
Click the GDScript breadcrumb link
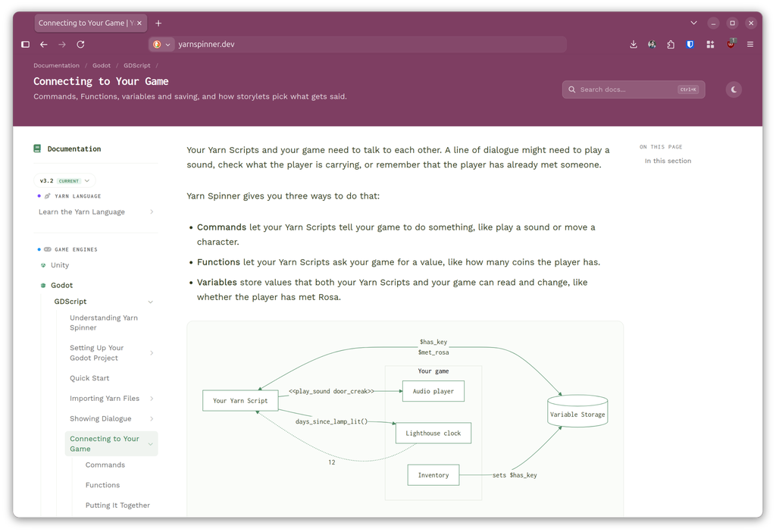coord(136,65)
